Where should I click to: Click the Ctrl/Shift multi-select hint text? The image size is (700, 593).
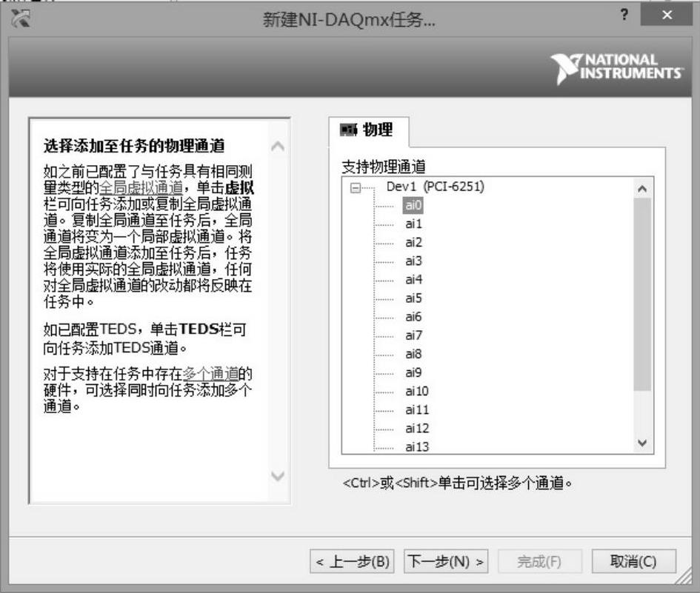[x=458, y=483]
